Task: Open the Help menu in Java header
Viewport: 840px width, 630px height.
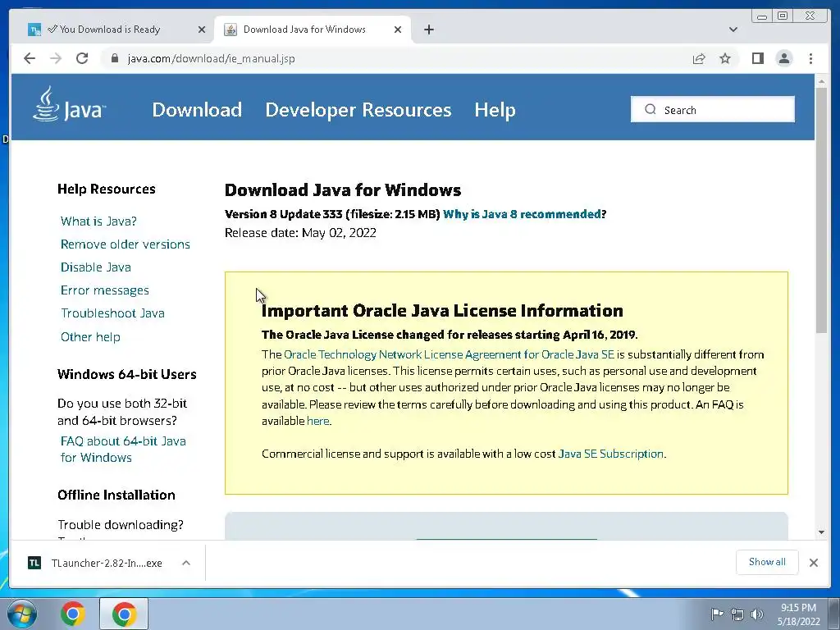Action: [495, 110]
